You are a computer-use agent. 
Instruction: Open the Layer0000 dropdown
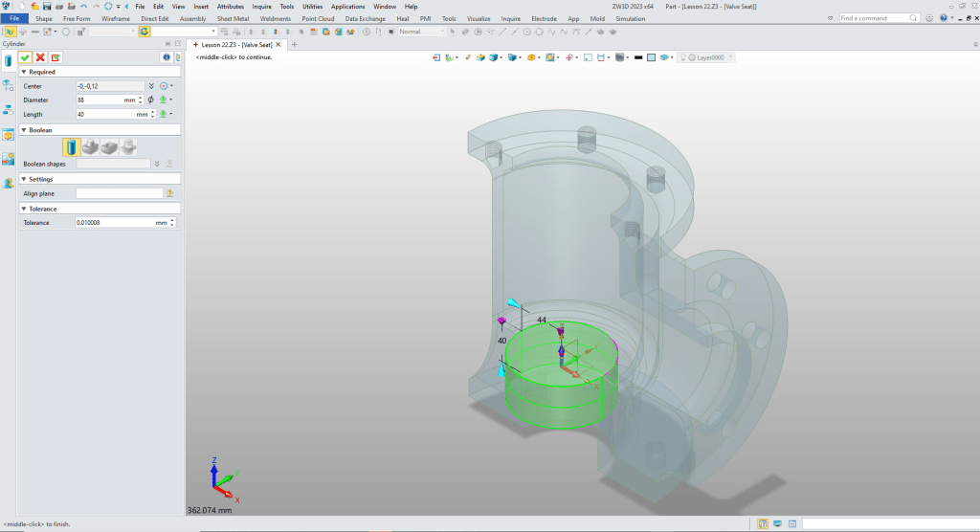click(x=730, y=57)
